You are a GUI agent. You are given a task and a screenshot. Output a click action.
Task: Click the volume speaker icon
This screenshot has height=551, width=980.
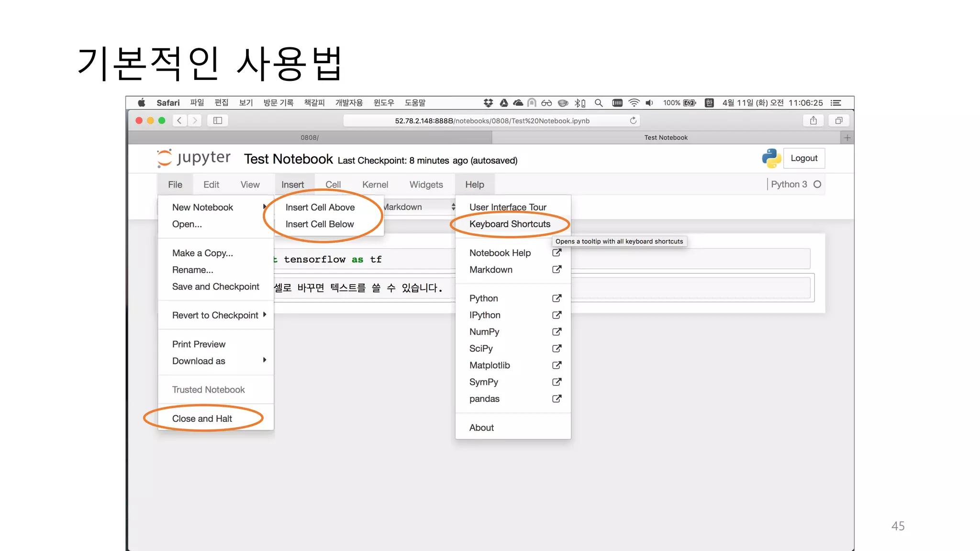coord(649,103)
